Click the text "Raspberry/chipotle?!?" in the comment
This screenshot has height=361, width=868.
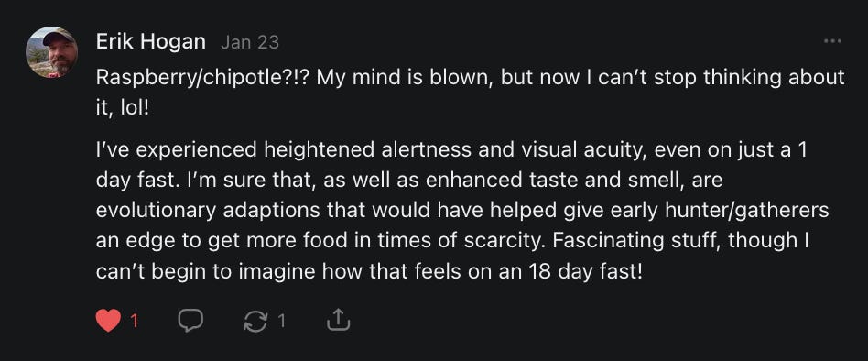(203, 78)
